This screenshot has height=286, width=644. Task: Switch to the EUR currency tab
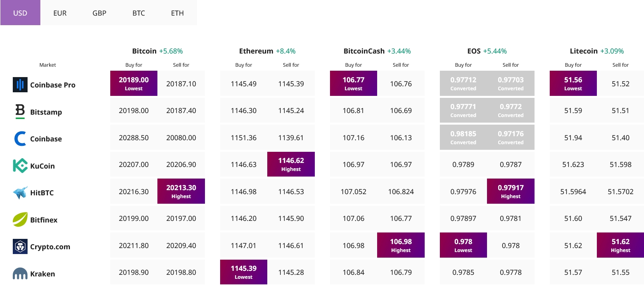(60, 13)
